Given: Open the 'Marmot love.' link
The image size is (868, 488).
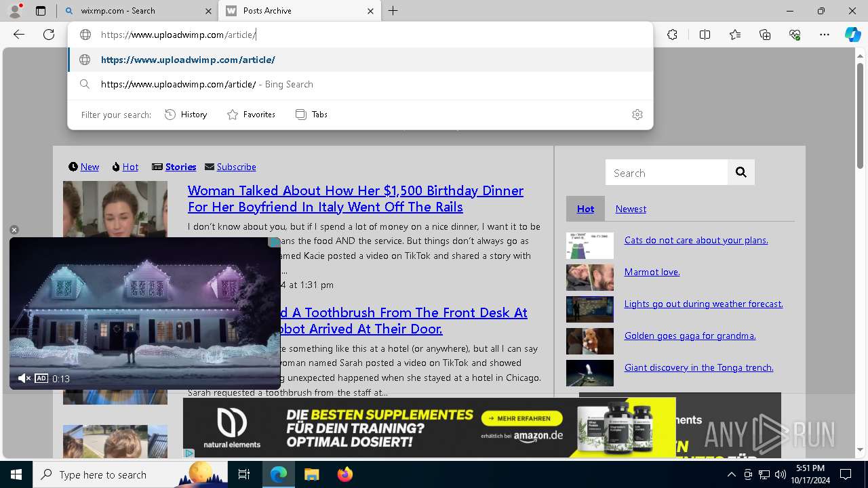Looking at the screenshot, I should [x=652, y=272].
